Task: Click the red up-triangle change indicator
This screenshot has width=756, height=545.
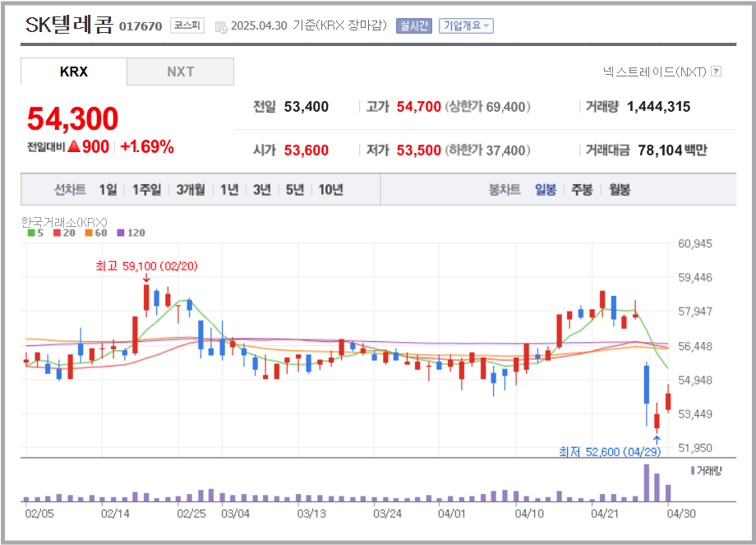Action: click(74, 145)
